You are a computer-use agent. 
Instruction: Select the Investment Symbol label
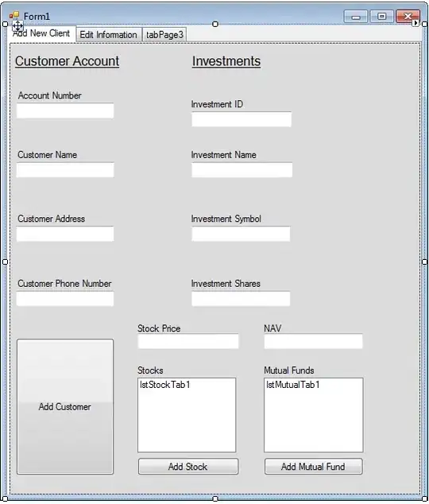[x=226, y=219]
